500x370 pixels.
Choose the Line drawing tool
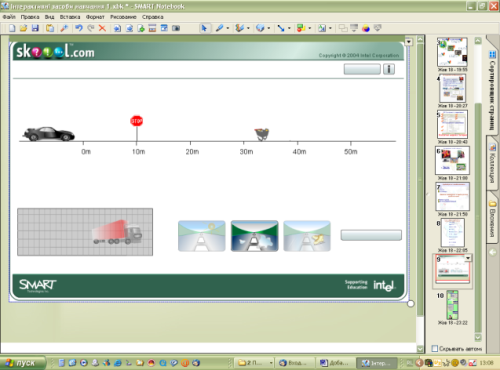tap(281, 28)
